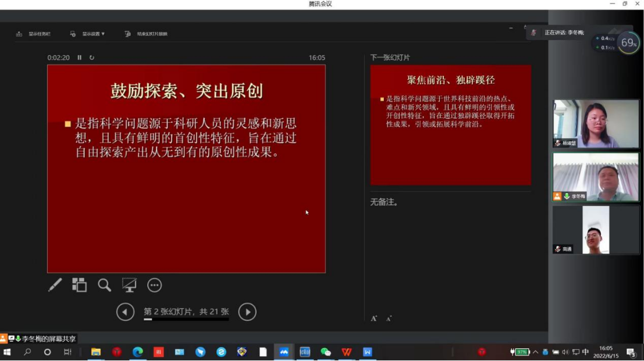This screenshot has height=361, width=644.
Task: Toggle the volume icon in system tray
Action: [x=565, y=352]
